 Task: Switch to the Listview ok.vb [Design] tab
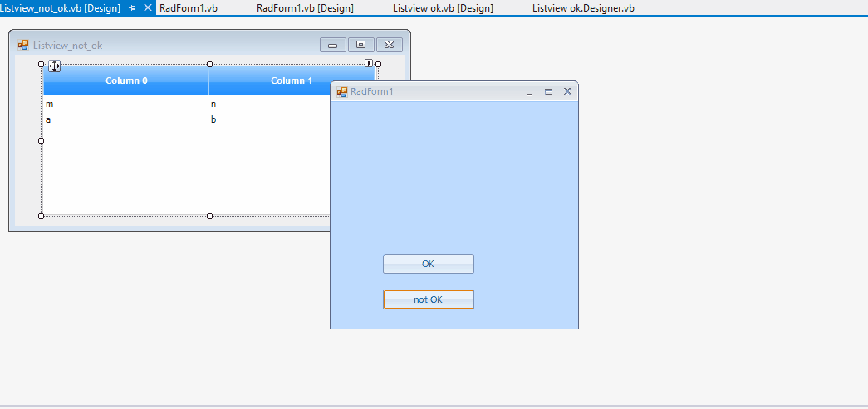click(x=443, y=8)
